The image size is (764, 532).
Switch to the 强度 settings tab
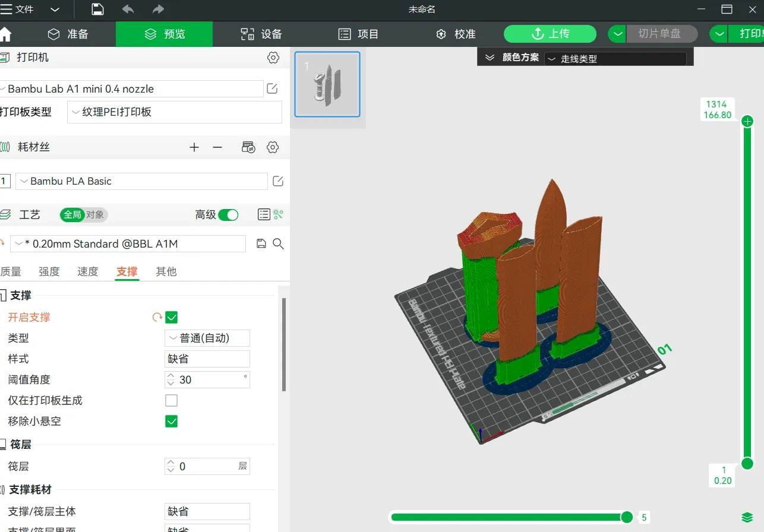[x=49, y=271]
